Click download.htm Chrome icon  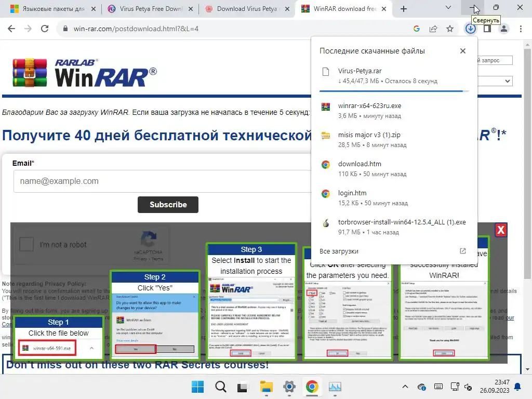[x=325, y=165]
